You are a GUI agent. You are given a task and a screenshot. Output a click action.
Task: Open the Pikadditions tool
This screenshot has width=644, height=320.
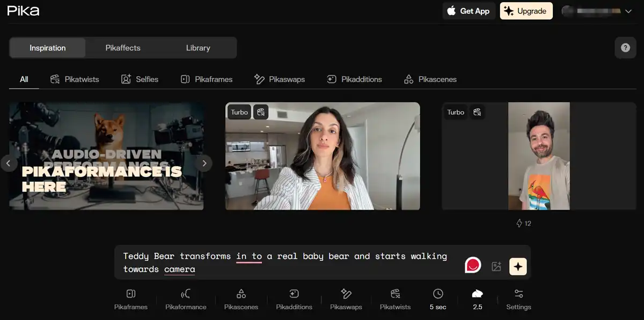pyautogui.click(x=294, y=299)
